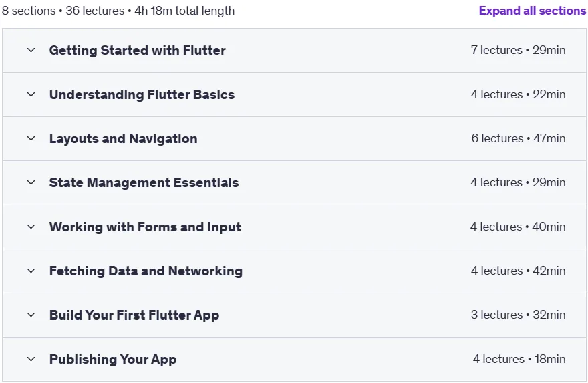Viewport: 588px width, 383px height.
Task: Expand Understanding Flutter Basics chevron
Action: tap(31, 94)
